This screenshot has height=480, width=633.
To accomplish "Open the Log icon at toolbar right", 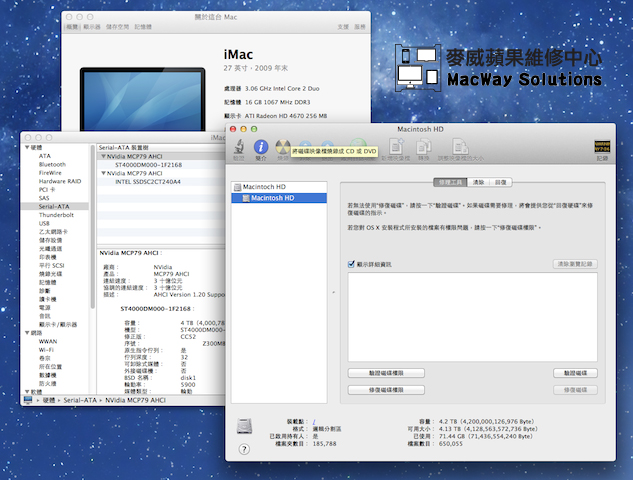I will (x=602, y=147).
